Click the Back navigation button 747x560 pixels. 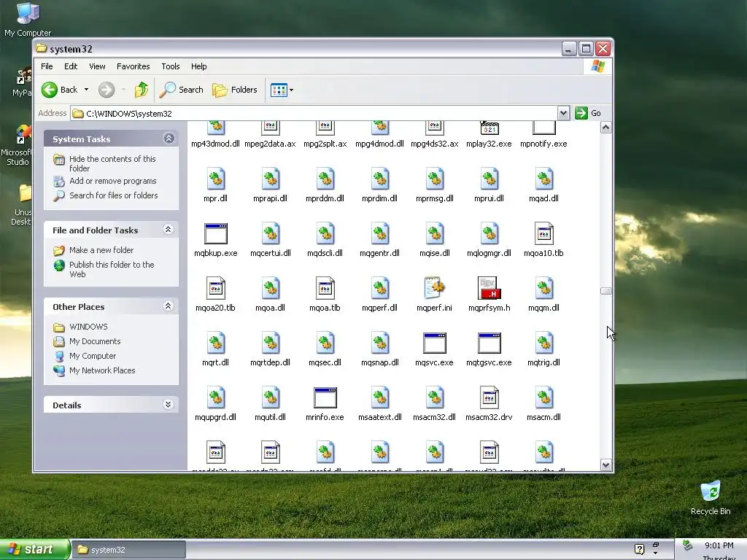pyautogui.click(x=60, y=90)
